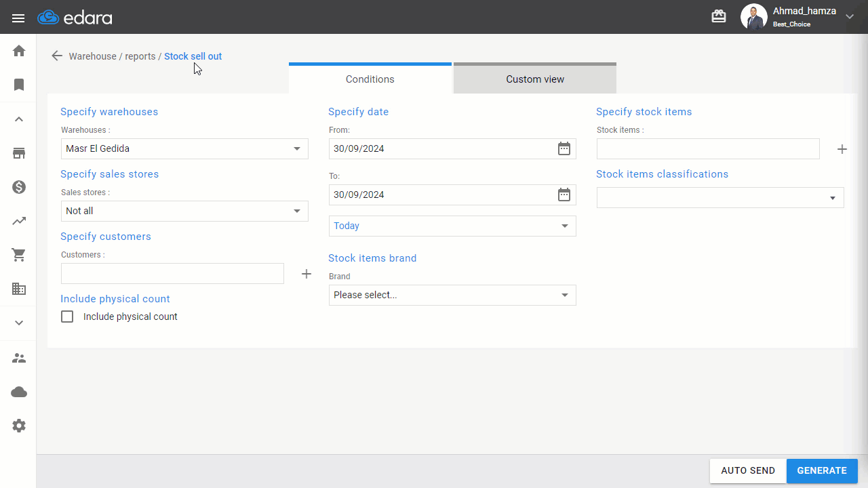
Task: Open the Brand dropdown
Action: [x=452, y=295]
